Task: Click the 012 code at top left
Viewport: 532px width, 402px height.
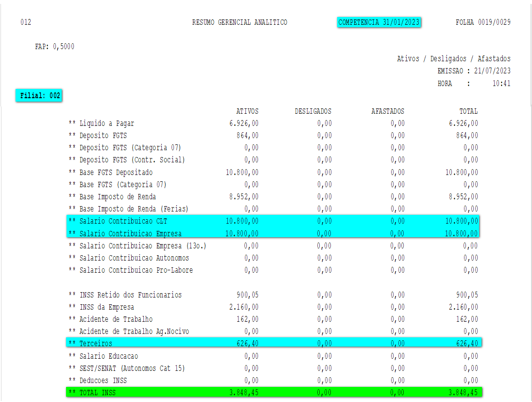Action: pyautogui.click(x=26, y=22)
